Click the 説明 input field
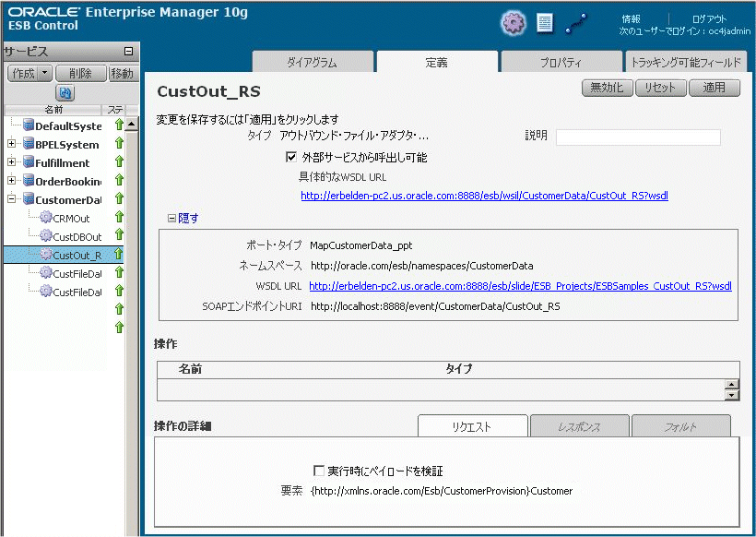Viewport: 756px width, 537px height. click(638, 137)
